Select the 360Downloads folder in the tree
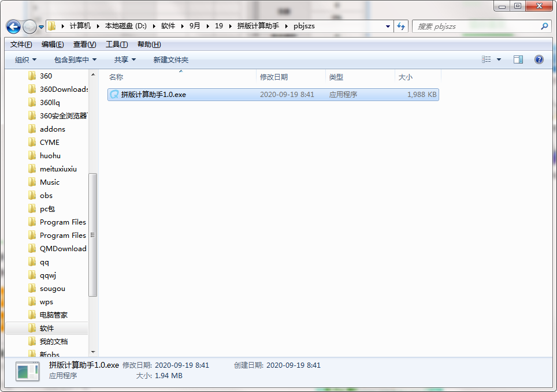This screenshot has width=557, height=392. [64, 89]
